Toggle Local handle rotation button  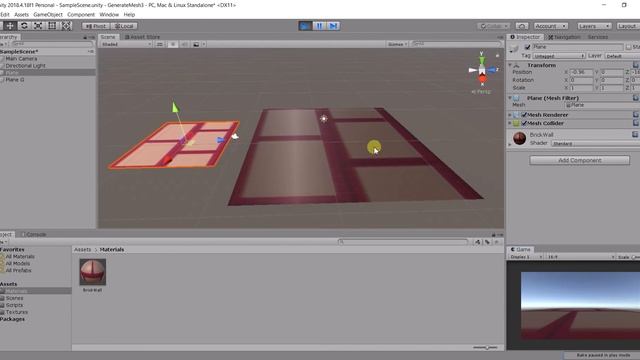coord(124,26)
